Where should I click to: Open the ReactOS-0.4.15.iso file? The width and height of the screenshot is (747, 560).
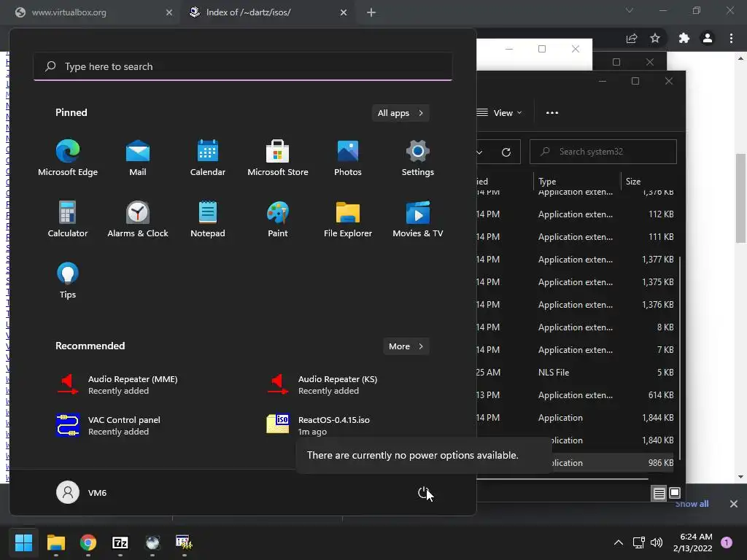pos(318,426)
